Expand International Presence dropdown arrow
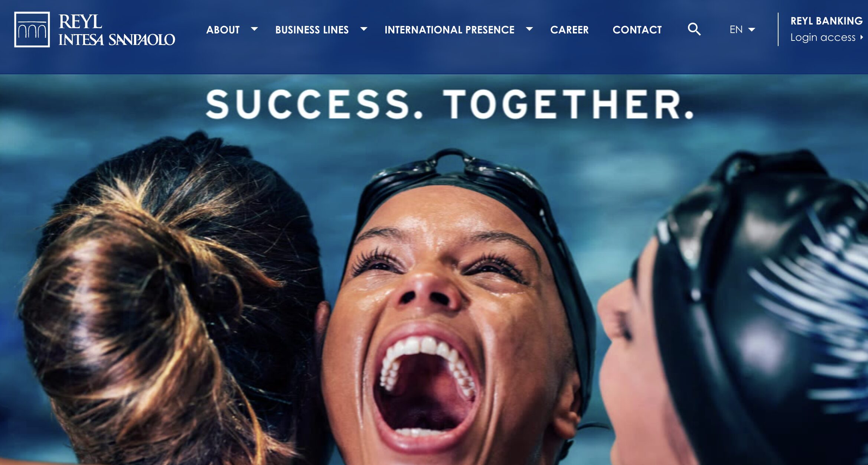Viewport: 868px width, 465px height. (529, 29)
